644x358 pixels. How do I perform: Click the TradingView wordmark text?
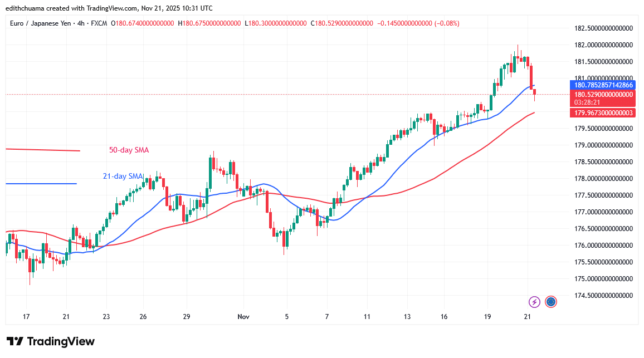tap(61, 341)
